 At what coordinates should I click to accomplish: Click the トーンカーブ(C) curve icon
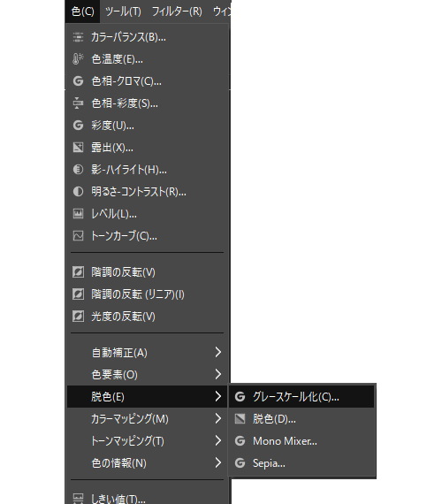[78, 236]
